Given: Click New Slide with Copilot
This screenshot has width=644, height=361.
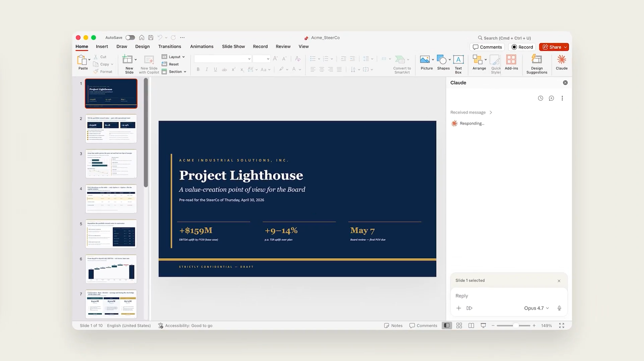Looking at the screenshot, I should (149, 64).
